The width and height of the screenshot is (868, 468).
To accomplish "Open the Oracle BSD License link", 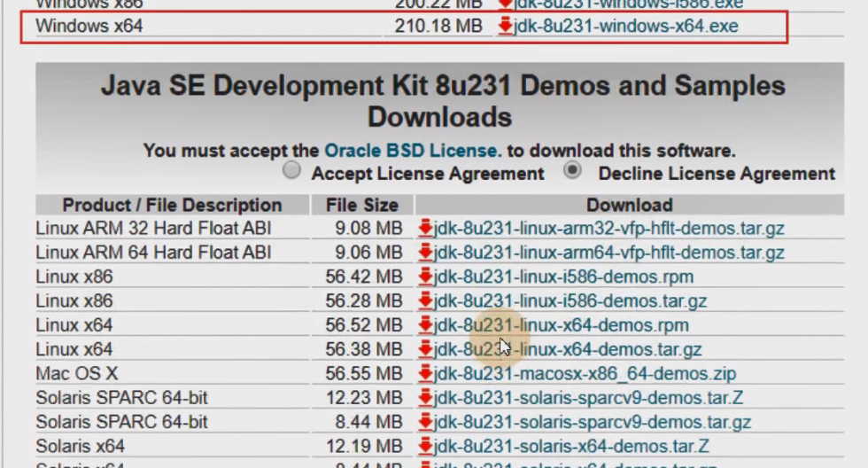I will coord(412,151).
